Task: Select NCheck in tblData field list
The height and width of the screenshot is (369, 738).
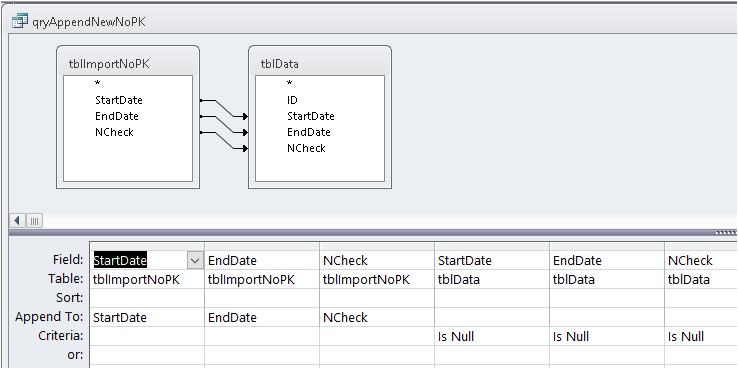Action: tap(306, 148)
